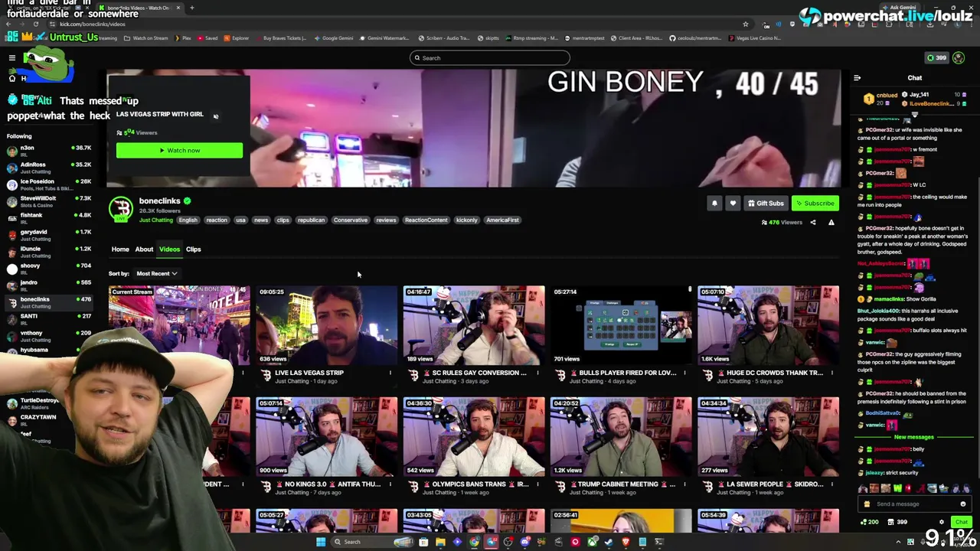Click the share channel icon

click(813, 223)
